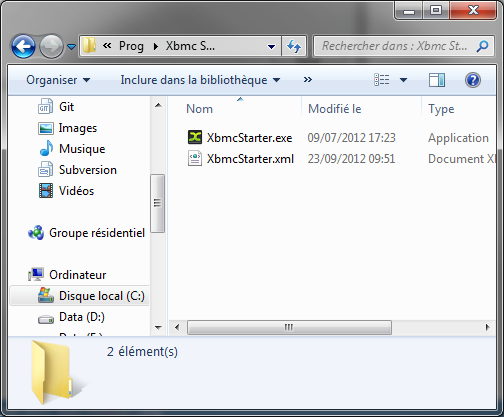The width and height of the screenshot is (504, 417).
Task: Click the horizontal scrollbar thumb
Action: (289, 327)
